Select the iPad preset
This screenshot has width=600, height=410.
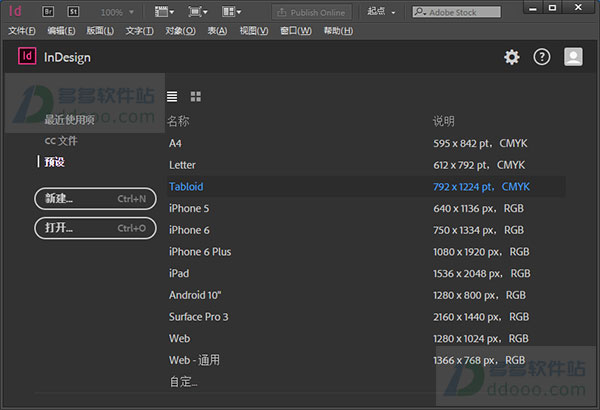point(366,274)
